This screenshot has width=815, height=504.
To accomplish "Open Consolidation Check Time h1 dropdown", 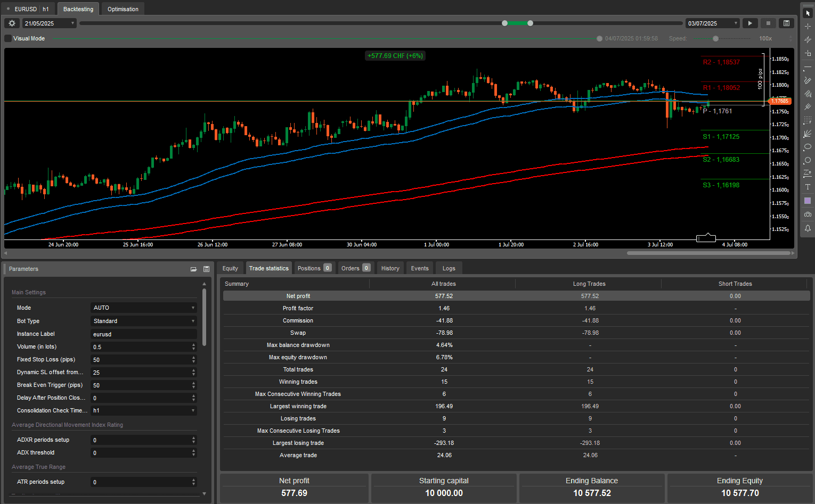I will point(144,410).
